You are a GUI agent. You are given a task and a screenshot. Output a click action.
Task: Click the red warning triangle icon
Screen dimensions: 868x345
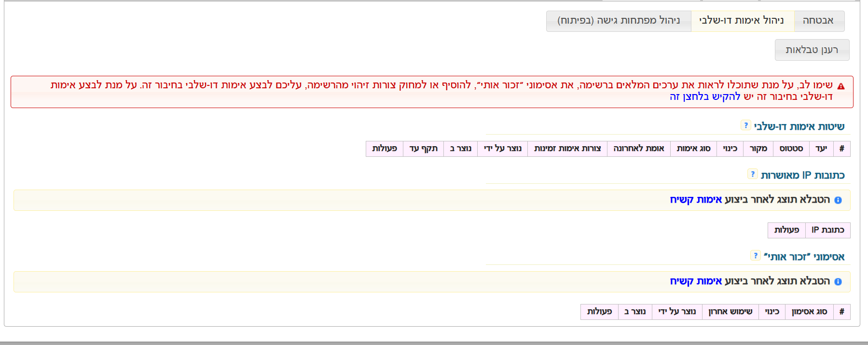[841, 86]
